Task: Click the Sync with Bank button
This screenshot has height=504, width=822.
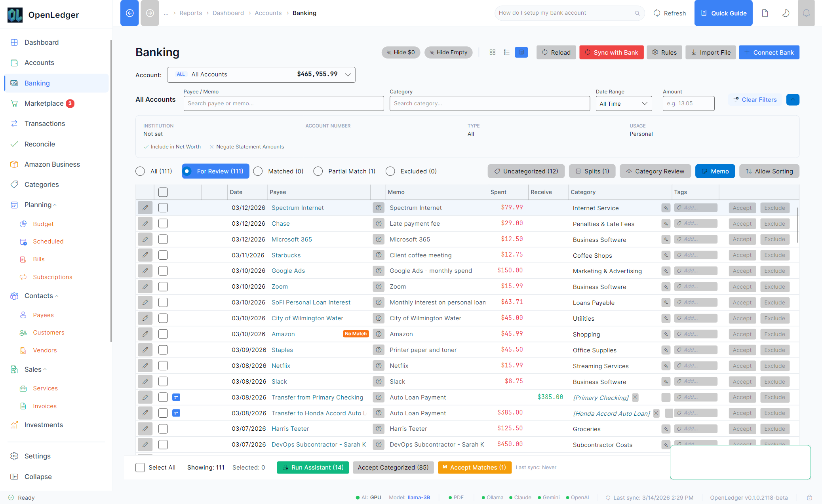Action: (x=611, y=52)
